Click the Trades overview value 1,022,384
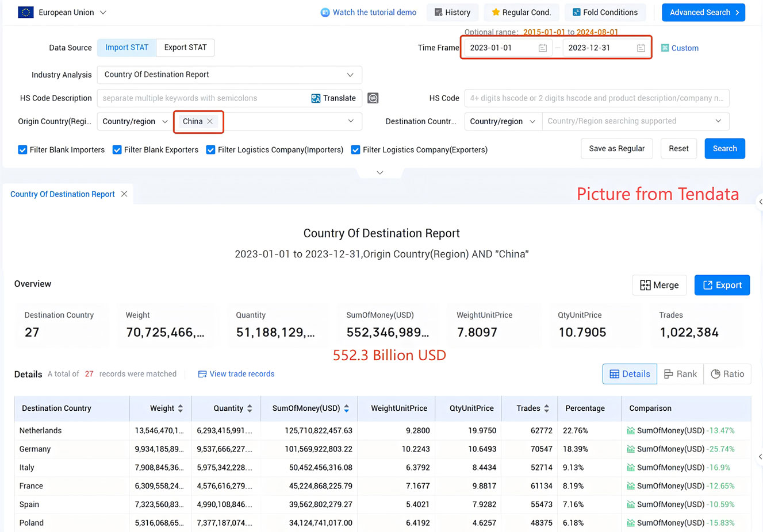 pos(689,333)
